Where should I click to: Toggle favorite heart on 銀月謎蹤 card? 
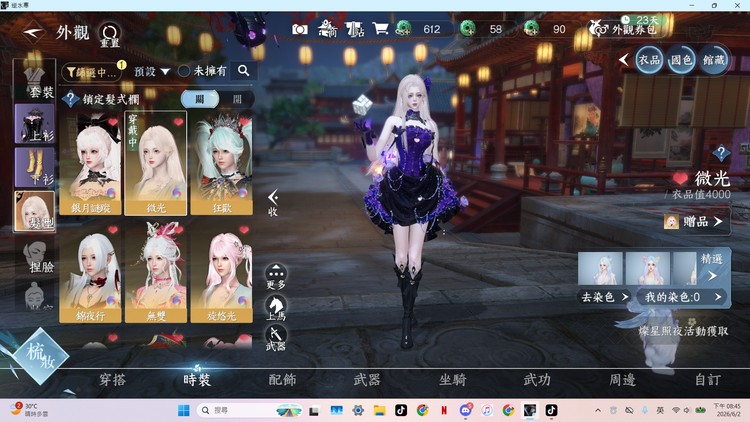tap(113, 122)
